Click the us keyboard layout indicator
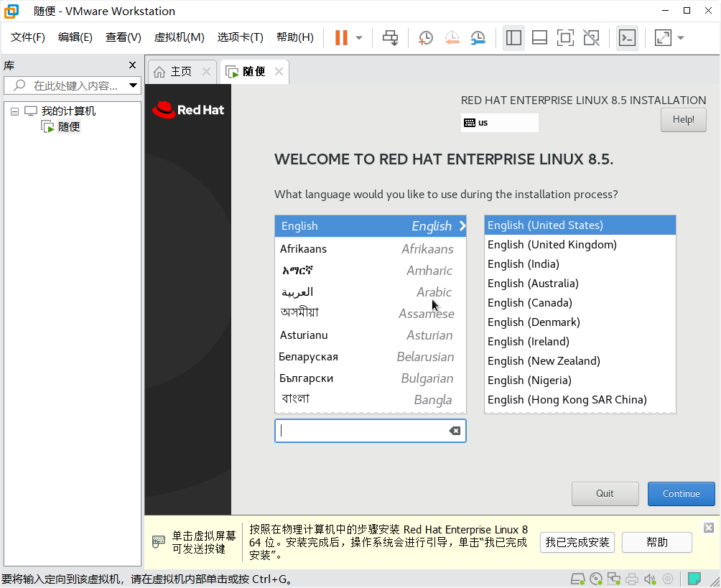 pyautogui.click(x=499, y=123)
